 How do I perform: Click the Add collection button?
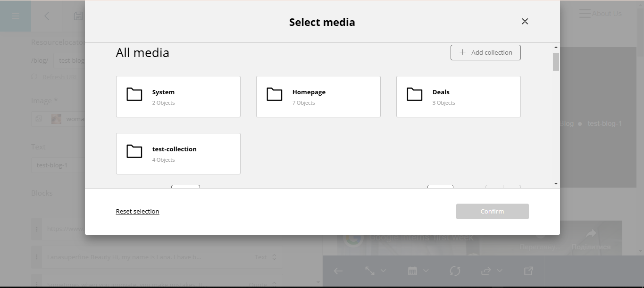tap(485, 52)
